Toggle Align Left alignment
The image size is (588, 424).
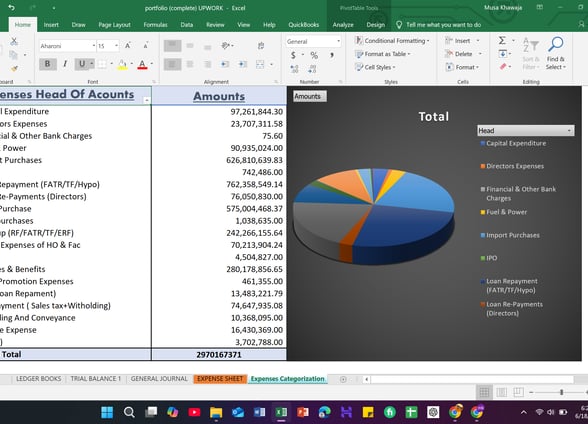click(x=172, y=64)
